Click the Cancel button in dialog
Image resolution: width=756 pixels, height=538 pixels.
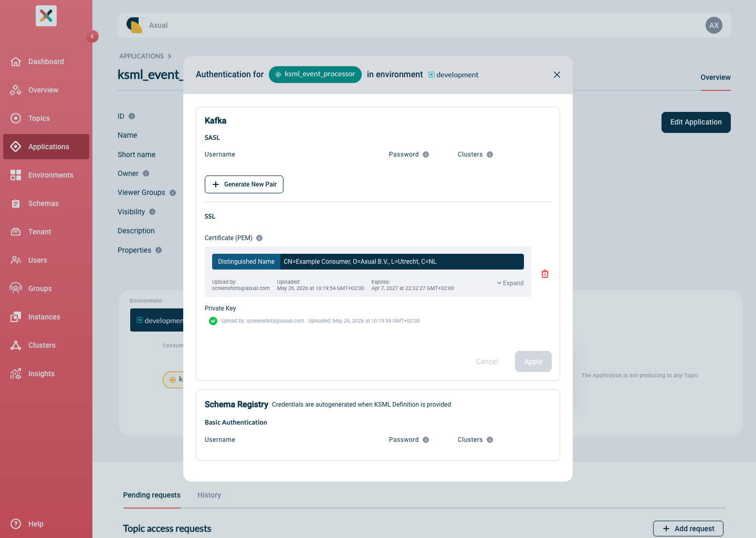[487, 361]
